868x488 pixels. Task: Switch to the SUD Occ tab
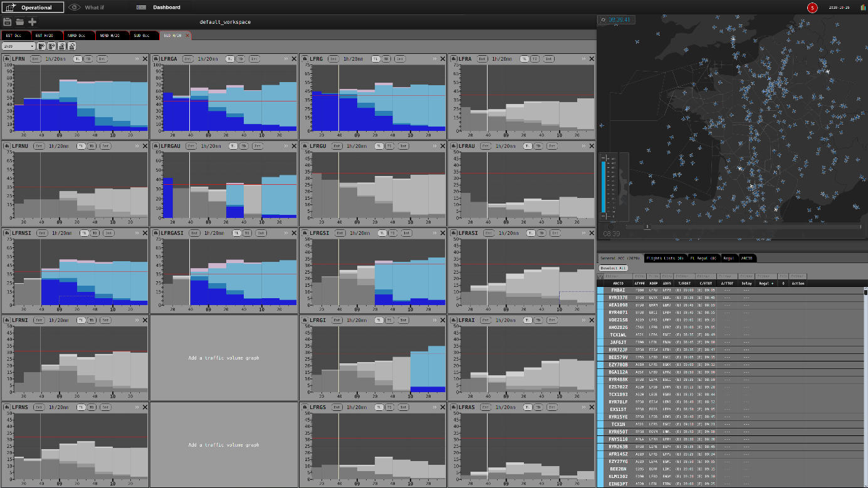click(x=144, y=36)
